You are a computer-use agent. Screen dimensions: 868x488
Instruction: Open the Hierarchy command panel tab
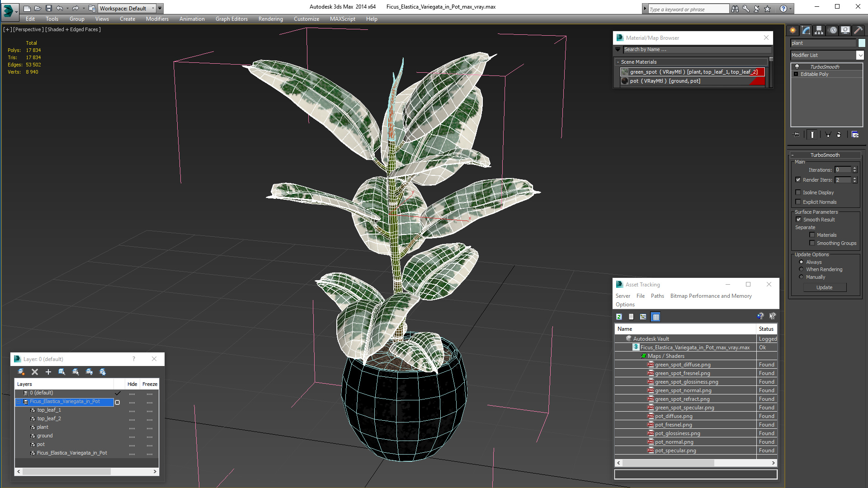[x=819, y=30]
